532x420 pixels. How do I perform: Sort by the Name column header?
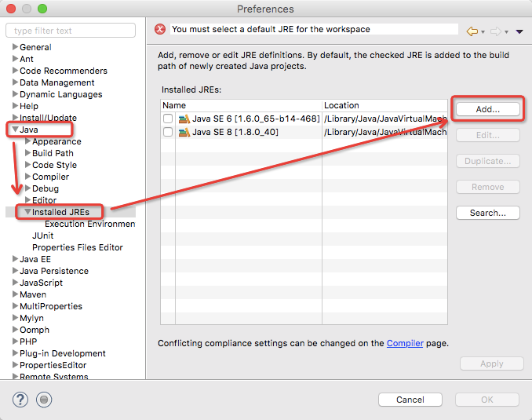[241, 105]
